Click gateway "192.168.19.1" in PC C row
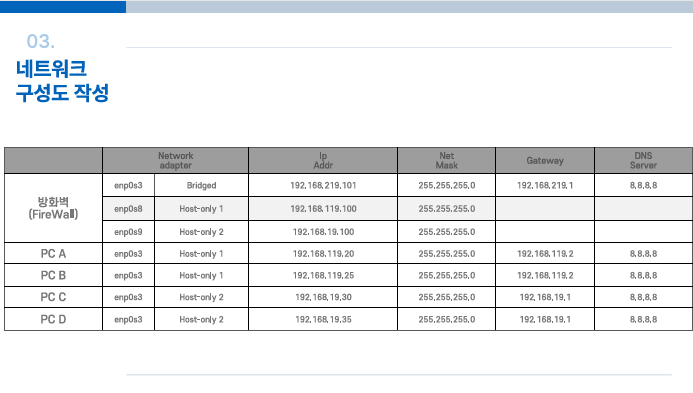Viewport: 693px width, 393px height. click(545, 297)
